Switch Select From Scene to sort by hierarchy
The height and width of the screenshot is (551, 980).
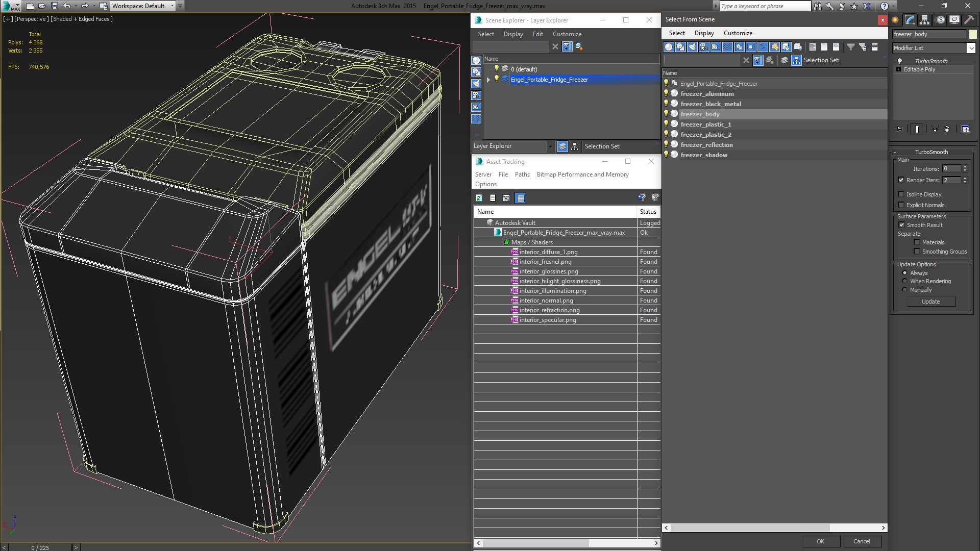797,60
